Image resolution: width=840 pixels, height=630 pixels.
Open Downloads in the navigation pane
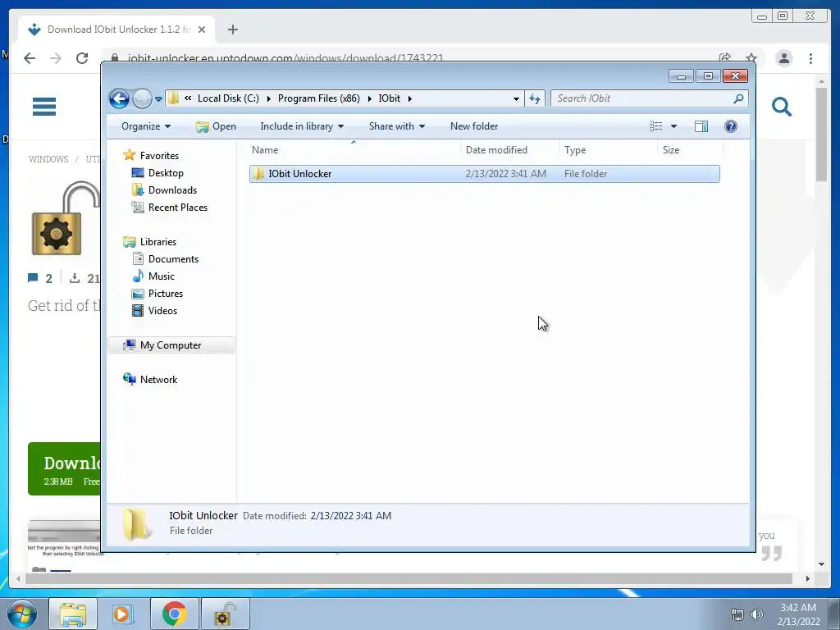172,190
